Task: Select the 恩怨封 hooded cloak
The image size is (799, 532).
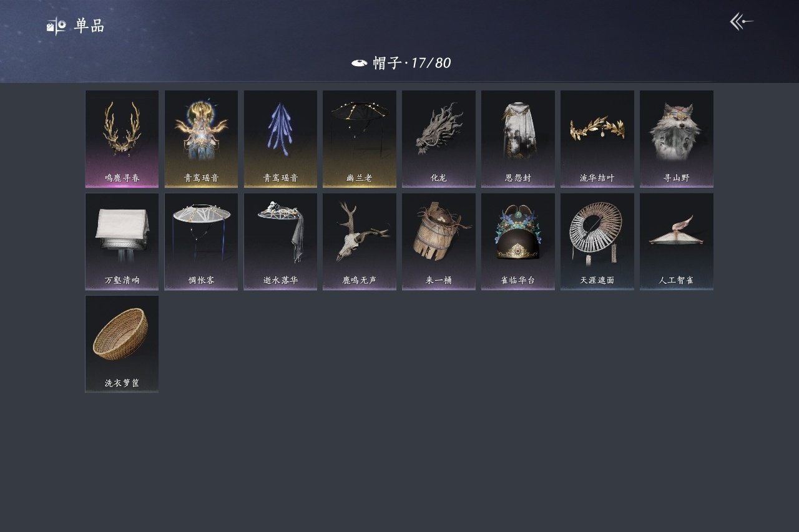Action: click(518, 139)
